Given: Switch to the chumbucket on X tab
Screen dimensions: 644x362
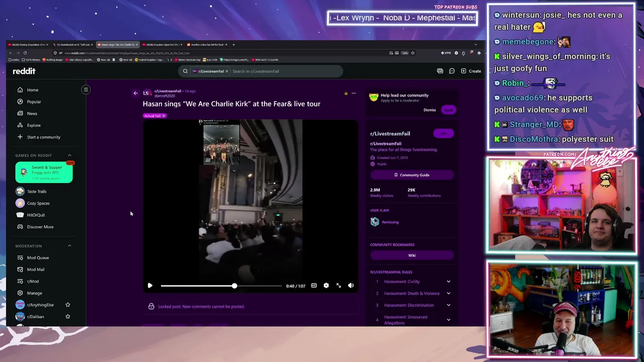Looking at the screenshot, I should pyautogui.click(x=73, y=45).
